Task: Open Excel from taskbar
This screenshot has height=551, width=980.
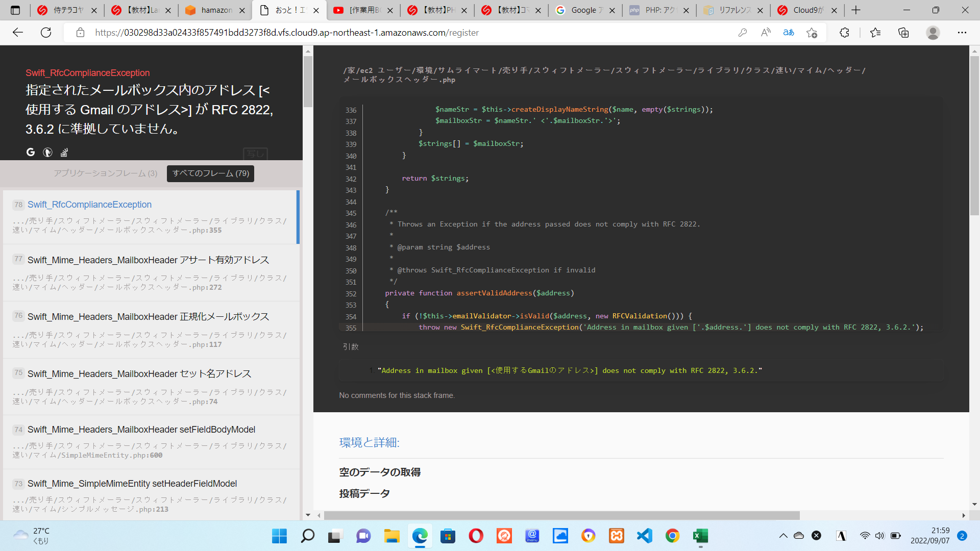Action: tap(700, 536)
